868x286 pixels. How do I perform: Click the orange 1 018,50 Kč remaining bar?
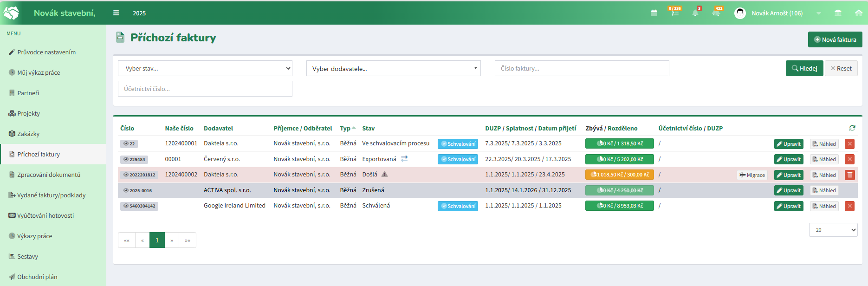click(620, 175)
